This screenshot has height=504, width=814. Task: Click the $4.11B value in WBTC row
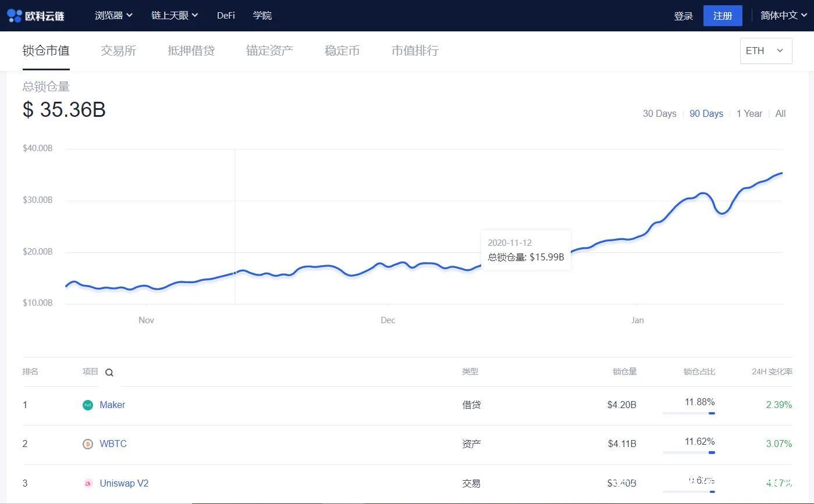(x=622, y=444)
